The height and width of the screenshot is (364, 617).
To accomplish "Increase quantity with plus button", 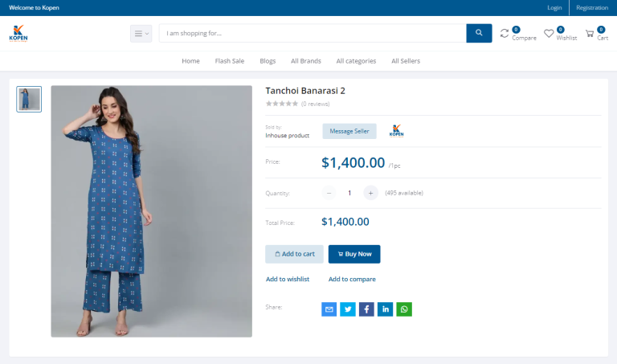I will [370, 193].
